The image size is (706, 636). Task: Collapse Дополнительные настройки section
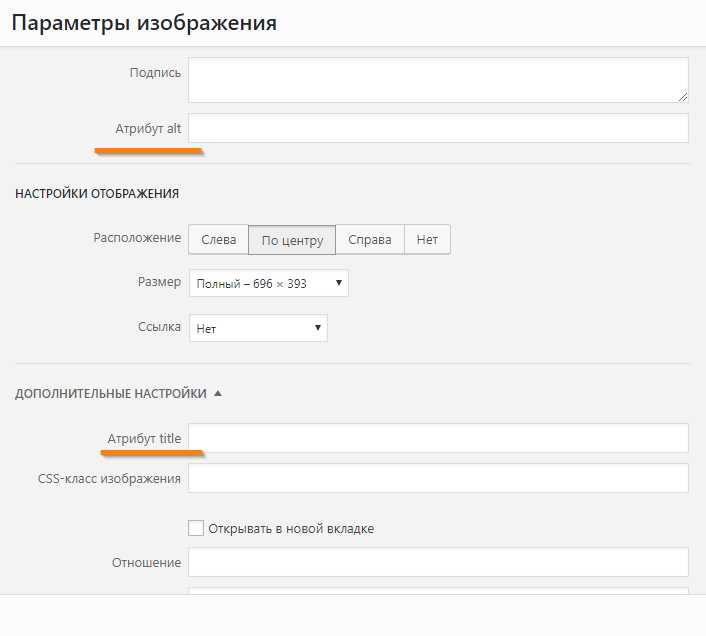[118, 393]
